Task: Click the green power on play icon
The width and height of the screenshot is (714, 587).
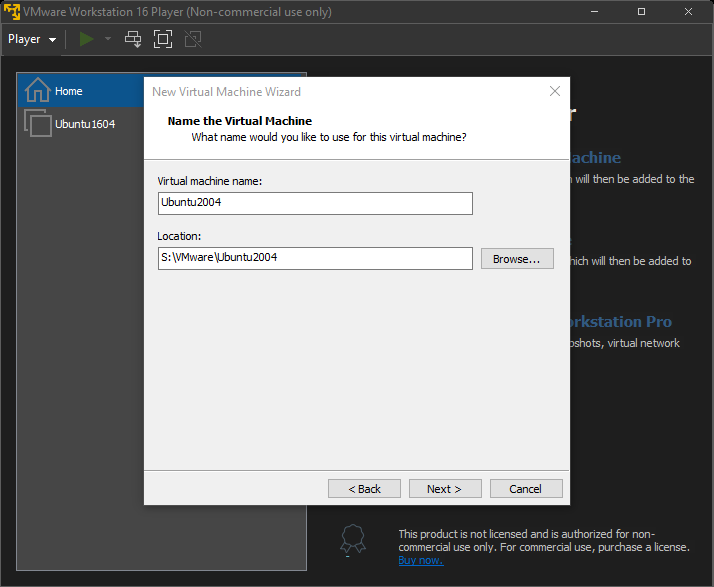Action: pyautogui.click(x=86, y=39)
